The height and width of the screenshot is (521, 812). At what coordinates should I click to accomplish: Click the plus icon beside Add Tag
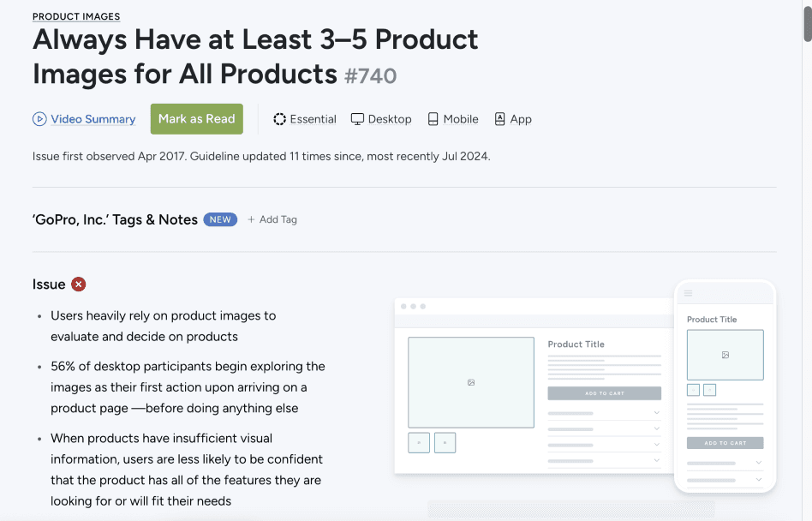(251, 219)
